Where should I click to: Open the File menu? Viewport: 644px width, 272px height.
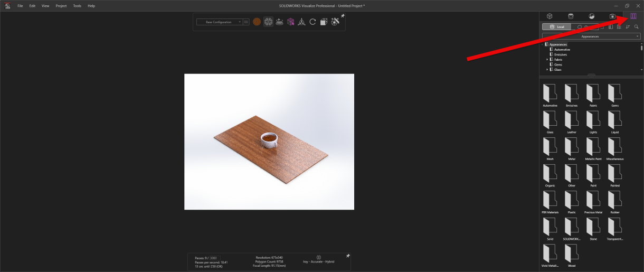point(20,6)
